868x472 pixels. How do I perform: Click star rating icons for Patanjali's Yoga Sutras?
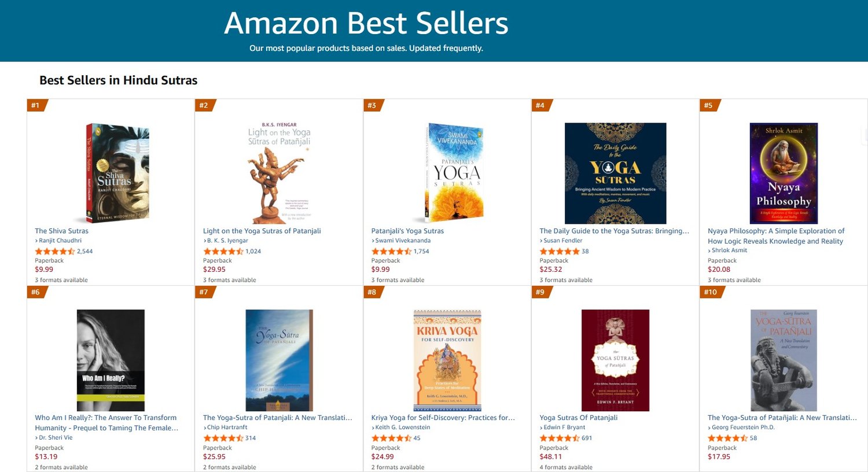pos(391,251)
